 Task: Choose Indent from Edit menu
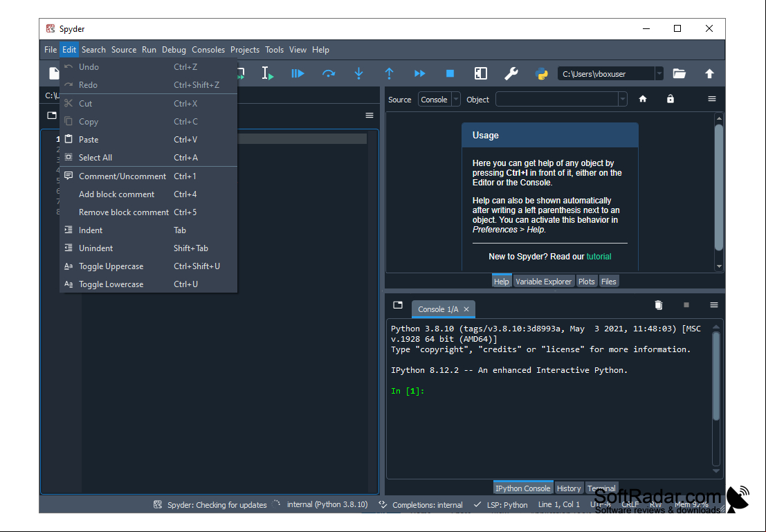(149, 230)
